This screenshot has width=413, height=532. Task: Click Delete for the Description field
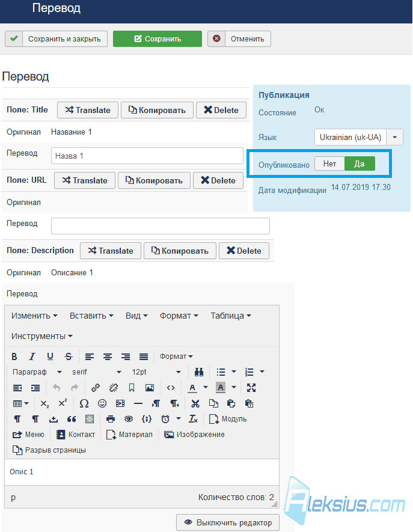coord(244,251)
